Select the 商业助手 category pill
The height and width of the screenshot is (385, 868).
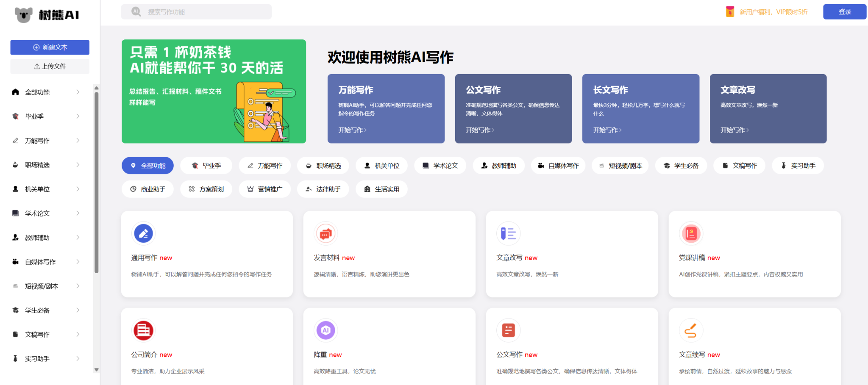point(147,189)
